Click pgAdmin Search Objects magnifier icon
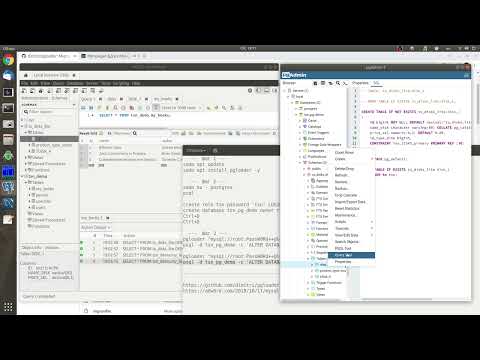The image size is (480, 360). pyautogui.click(x=338, y=83)
